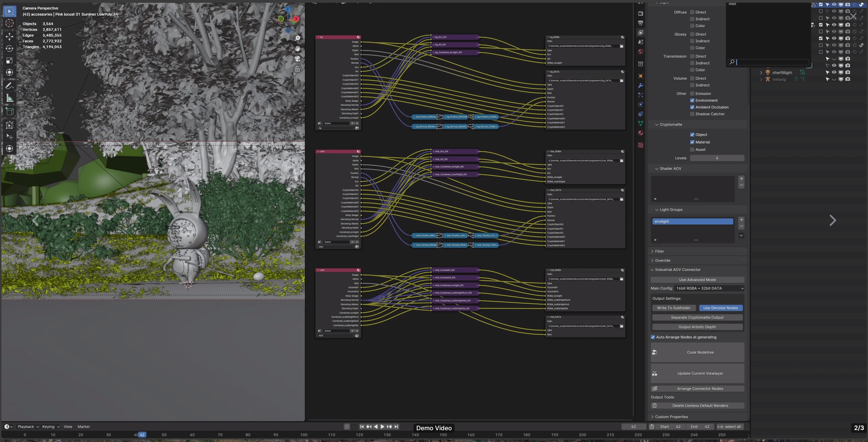The height and width of the screenshot is (442, 868).
Task: Open Texture checker properties tab
Action: pyautogui.click(x=641, y=145)
